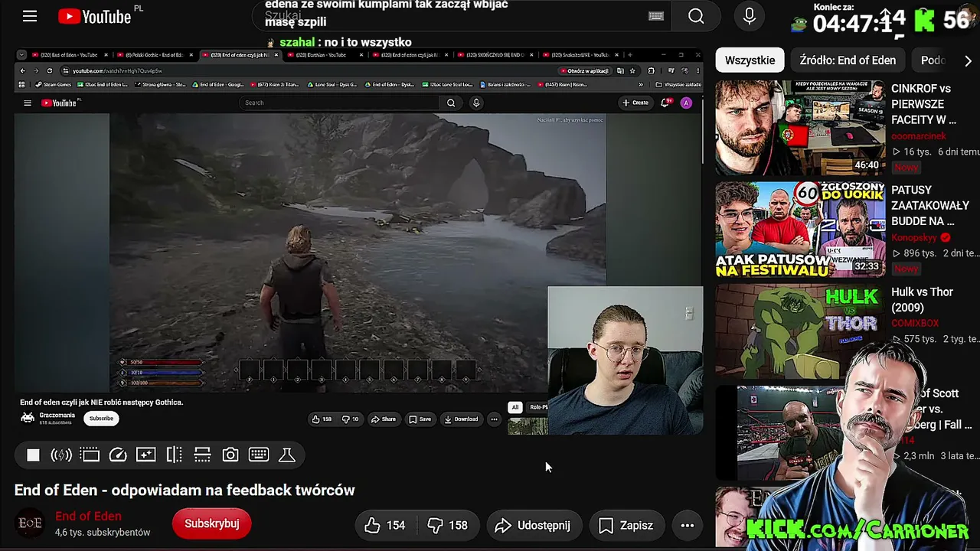Image resolution: width=980 pixels, height=551 pixels.
Task: Open the on-screen keyboard in the search bar
Action: [x=656, y=16]
